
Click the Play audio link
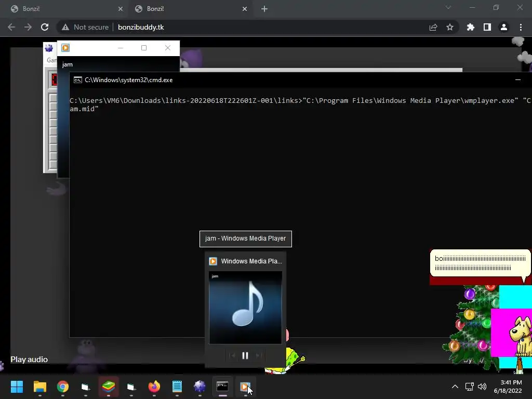click(x=29, y=360)
